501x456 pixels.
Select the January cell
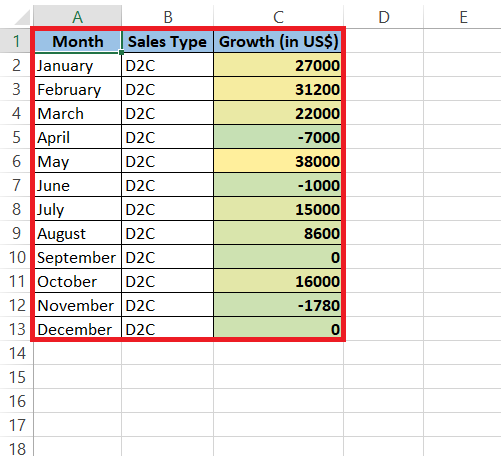coord(78,65)
